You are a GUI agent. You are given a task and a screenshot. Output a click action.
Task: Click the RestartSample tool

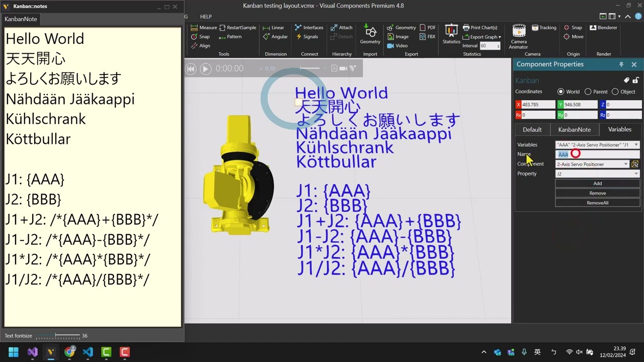(237, 28)
